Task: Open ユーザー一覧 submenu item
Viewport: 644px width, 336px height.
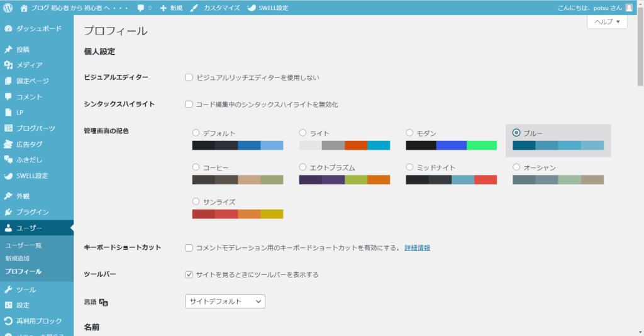Action: click(23, 245)
